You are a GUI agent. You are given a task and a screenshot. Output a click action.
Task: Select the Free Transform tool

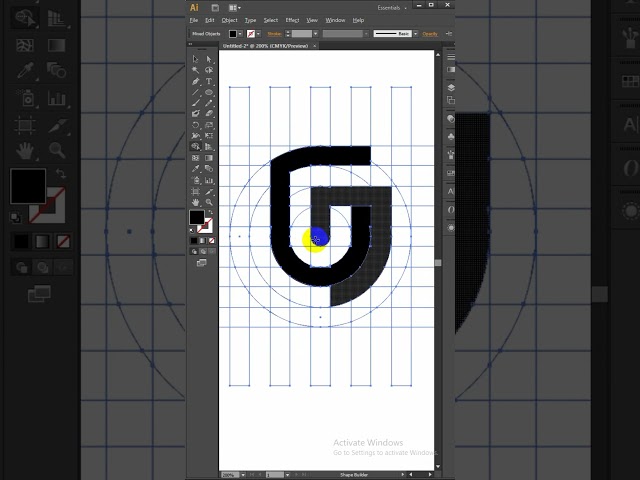point(209,136)
